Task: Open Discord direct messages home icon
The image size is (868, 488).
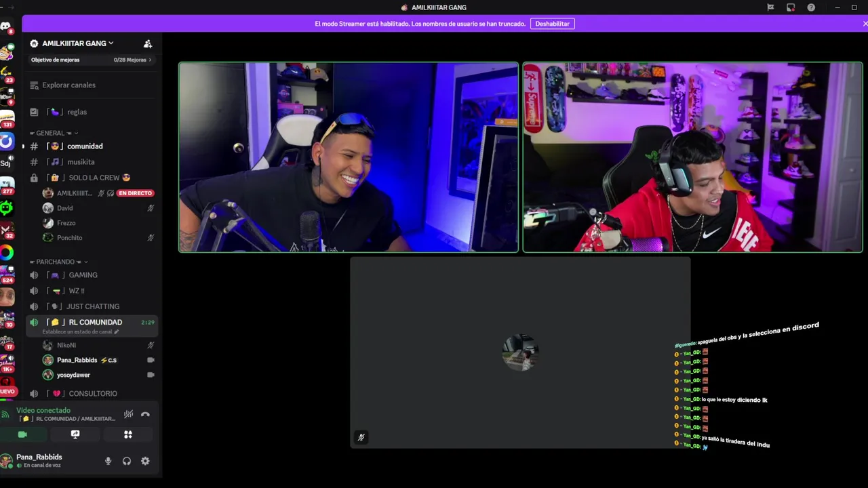Action: (x=5, y=26)
